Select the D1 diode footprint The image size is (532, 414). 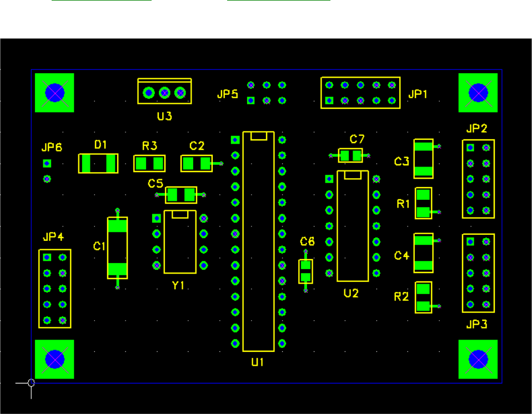(x=98, y=163)
